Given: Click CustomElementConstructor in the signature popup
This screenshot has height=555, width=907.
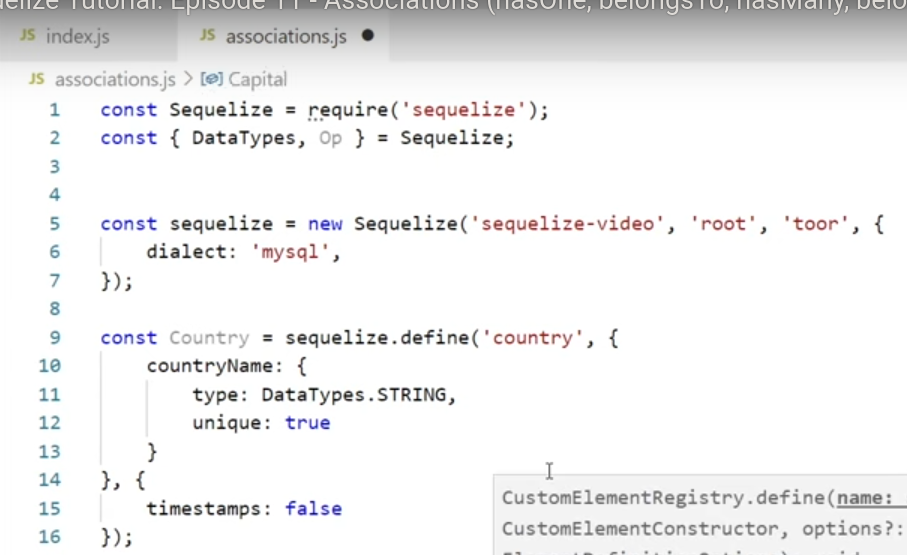Looking at the screenshot, I should [x=640, y=529].
